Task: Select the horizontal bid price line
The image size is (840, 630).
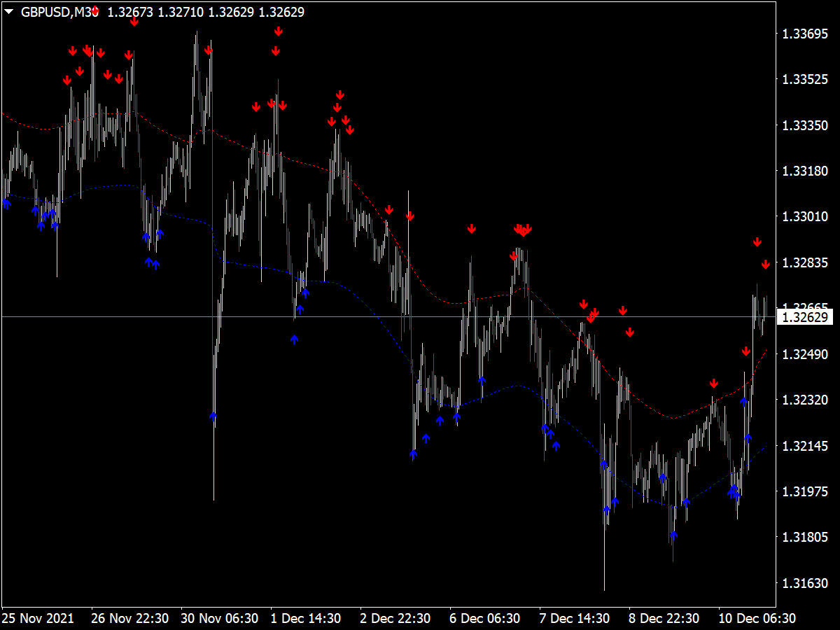Action: point(388,317)
